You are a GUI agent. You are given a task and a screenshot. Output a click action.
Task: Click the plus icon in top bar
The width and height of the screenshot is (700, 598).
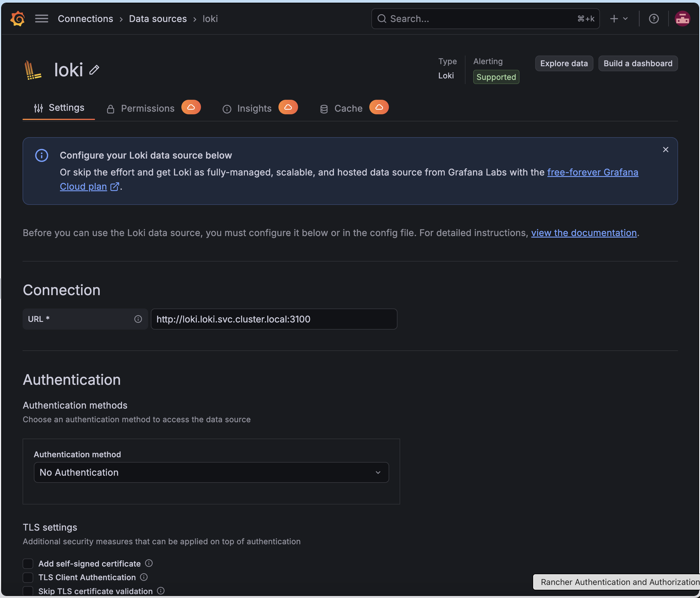click(614, 19)
